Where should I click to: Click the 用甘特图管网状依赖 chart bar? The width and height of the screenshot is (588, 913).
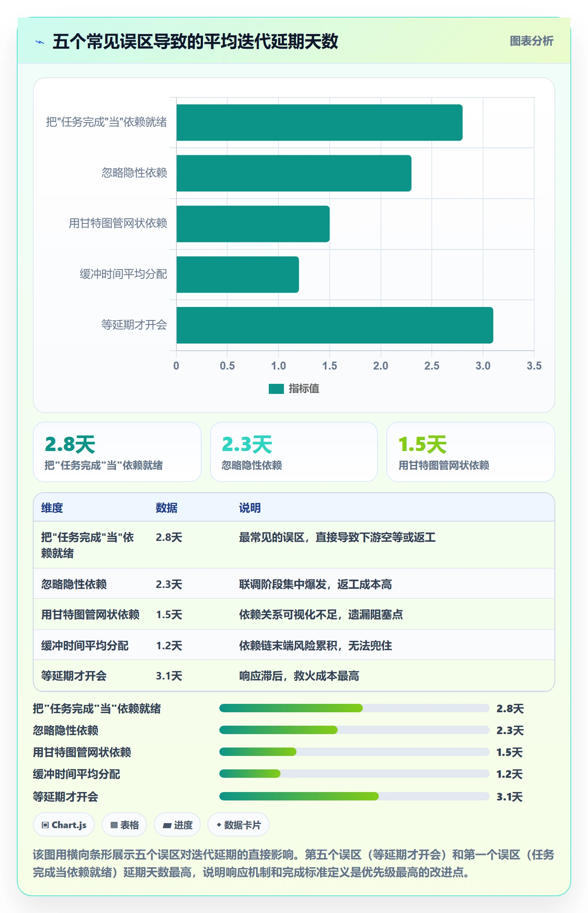253,224
